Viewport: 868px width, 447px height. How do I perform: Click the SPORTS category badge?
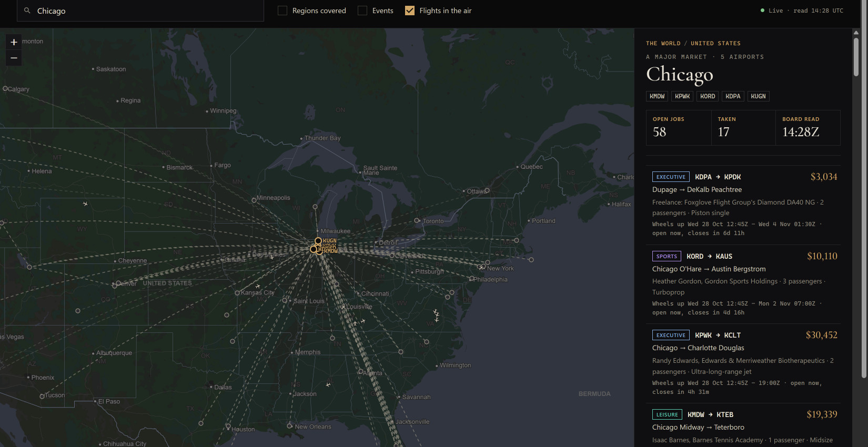(667, 256)
